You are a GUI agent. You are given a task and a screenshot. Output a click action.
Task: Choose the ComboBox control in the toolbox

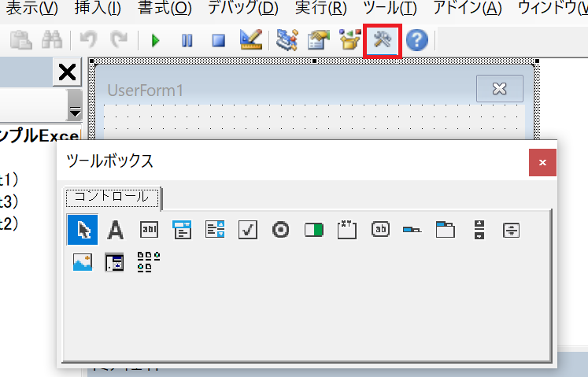182,230
